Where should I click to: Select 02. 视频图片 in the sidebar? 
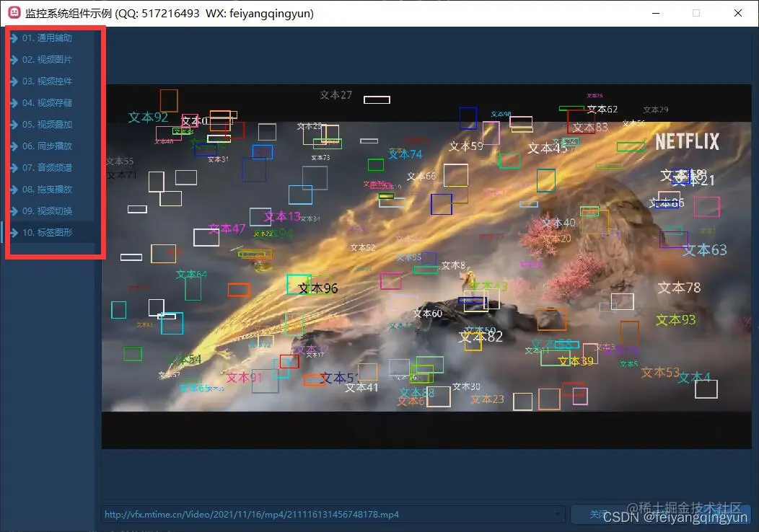pos(48,60)
